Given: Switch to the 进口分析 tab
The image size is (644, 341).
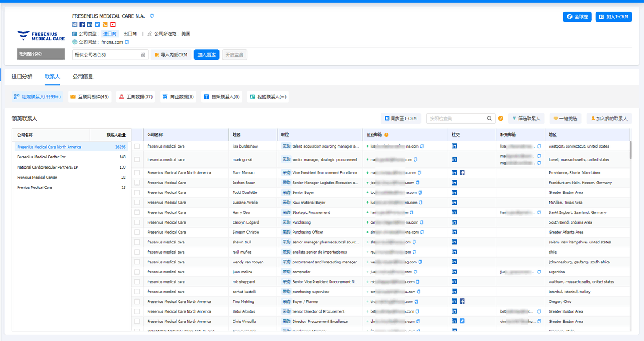Looking at the screenshot, I should (22, 77).
